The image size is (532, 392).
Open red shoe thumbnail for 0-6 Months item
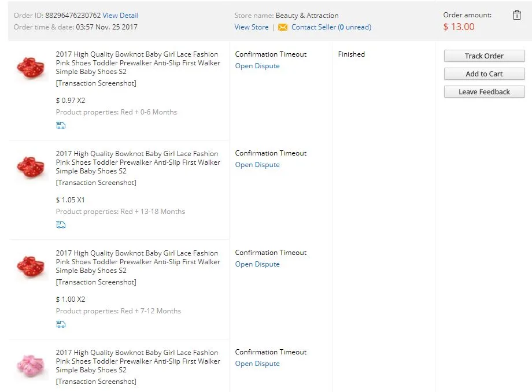tap(31, 67)
